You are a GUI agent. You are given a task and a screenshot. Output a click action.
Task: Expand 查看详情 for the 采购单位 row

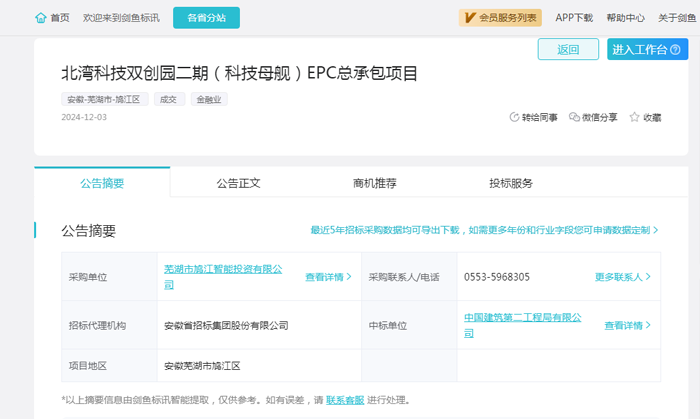click(328, 277)
